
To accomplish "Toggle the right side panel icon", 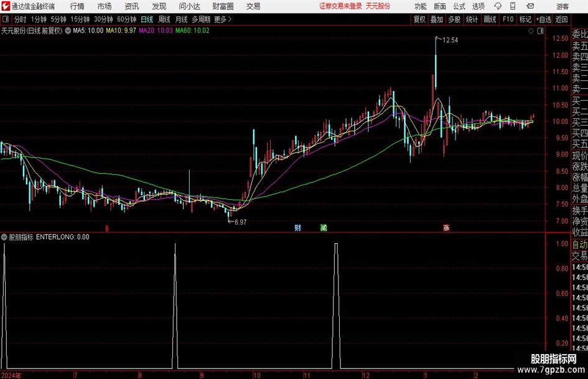I will (540, 31).
